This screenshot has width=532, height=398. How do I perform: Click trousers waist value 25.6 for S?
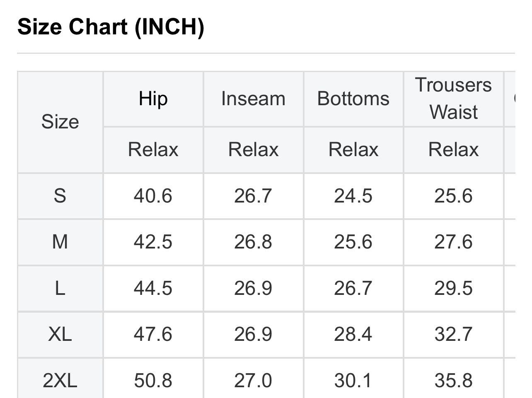pos(453,196)
